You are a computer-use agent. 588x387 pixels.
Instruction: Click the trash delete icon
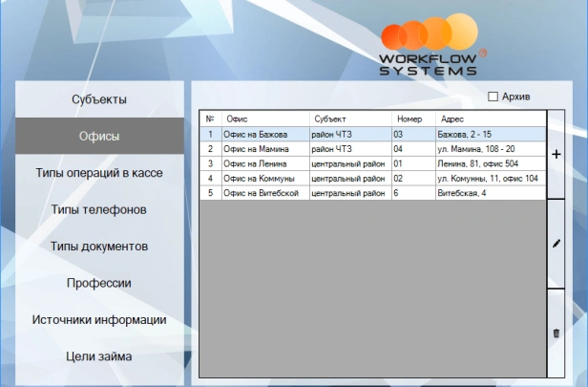[556, 333]
